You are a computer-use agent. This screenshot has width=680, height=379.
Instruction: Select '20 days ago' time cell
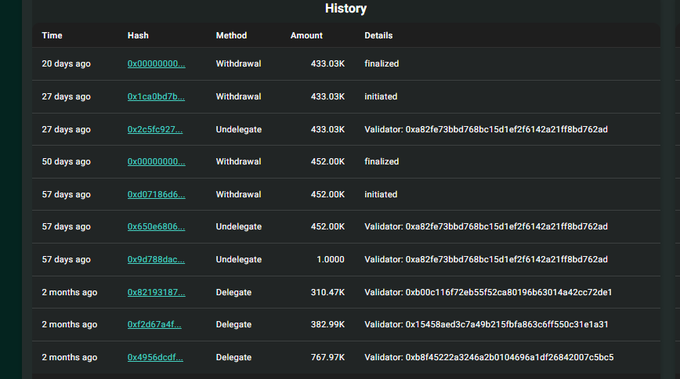66,64
